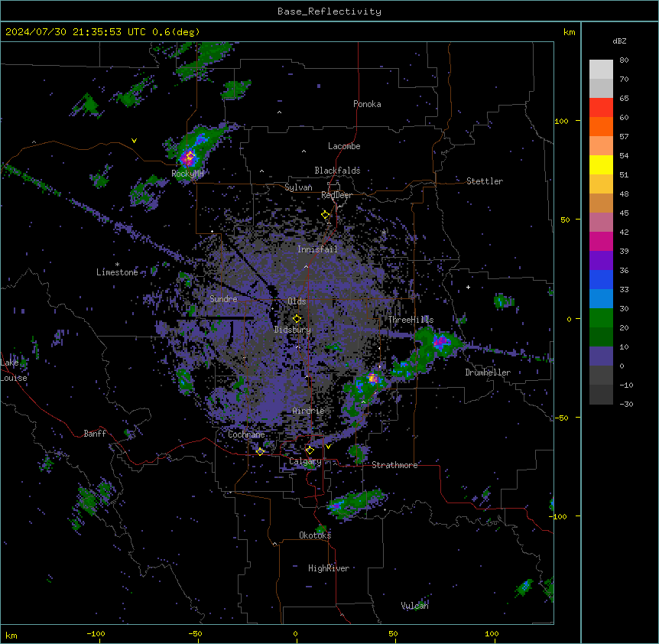Click the yellow marker near Olds
The image size is (659, 644).
click(x=297, y=319)
